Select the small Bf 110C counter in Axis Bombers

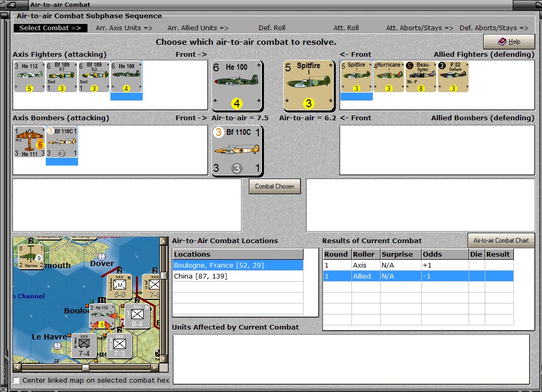coord(62,142)
